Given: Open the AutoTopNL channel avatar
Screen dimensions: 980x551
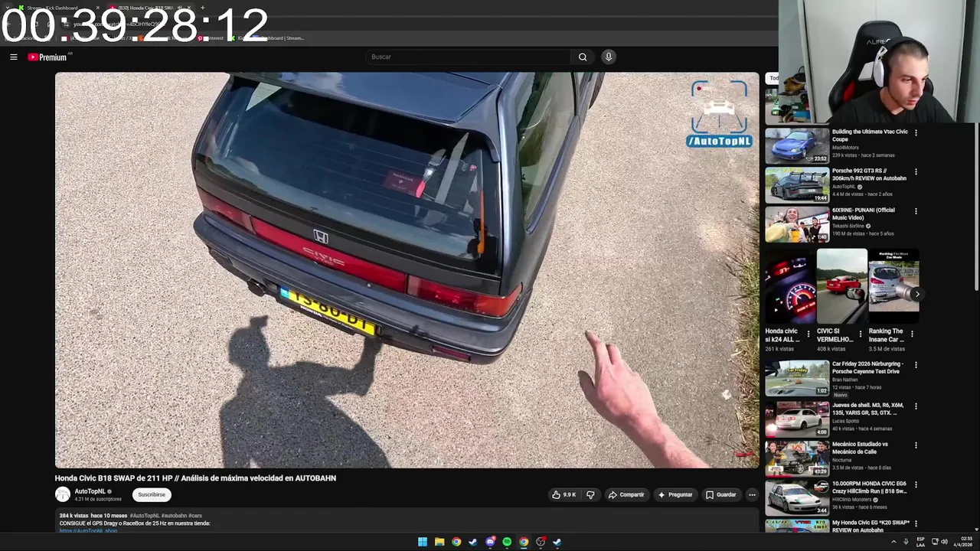Looking at the screenshot, I should [63, 494].
